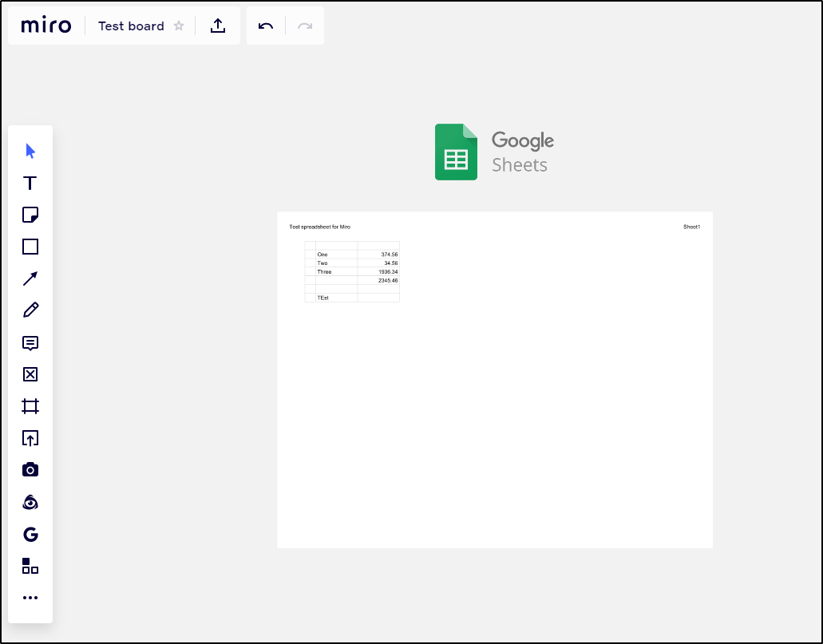Expand more tools via three dots

point(30,597)
